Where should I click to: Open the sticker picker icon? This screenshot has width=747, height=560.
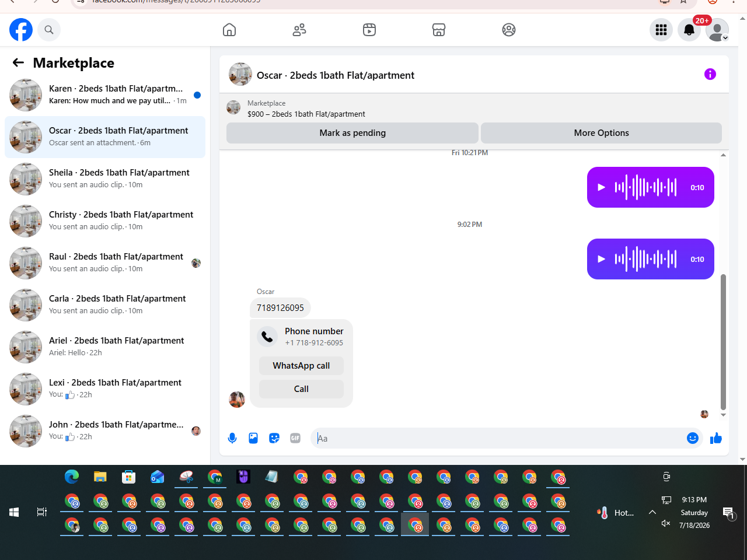pyautogui.click(x=274, y=438)
